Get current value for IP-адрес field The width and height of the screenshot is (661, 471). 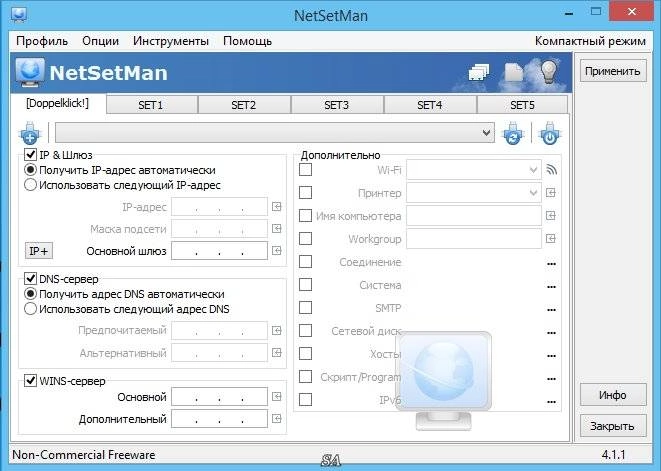(x=277, y=207)
